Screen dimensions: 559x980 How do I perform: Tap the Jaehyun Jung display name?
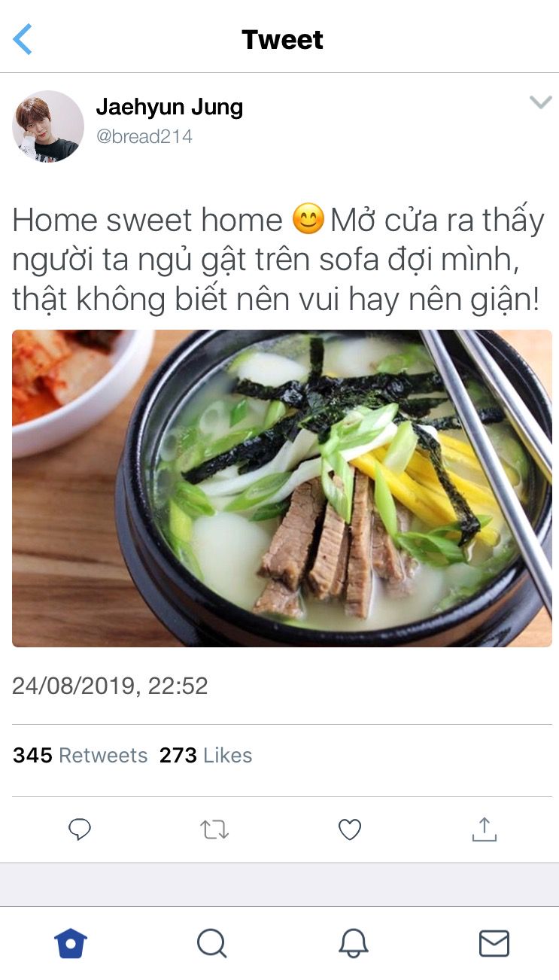point(169,108)
